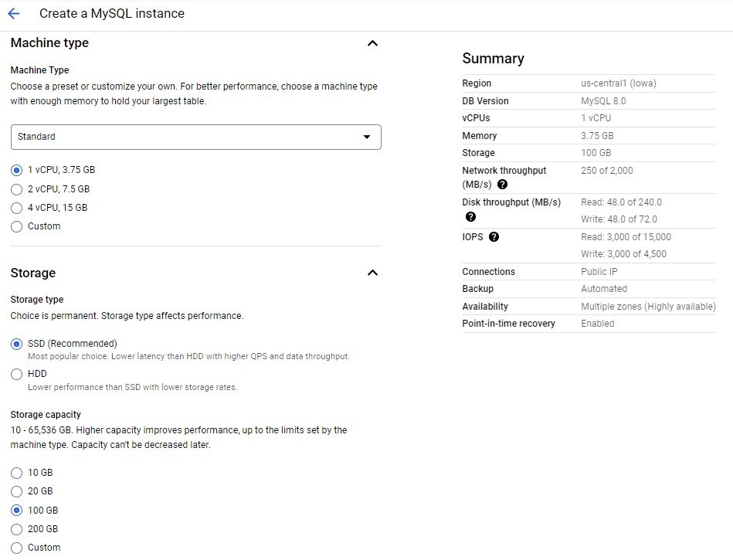Collapse the Machine type section
Screen dimensions: 733x560
click(372, 43)
